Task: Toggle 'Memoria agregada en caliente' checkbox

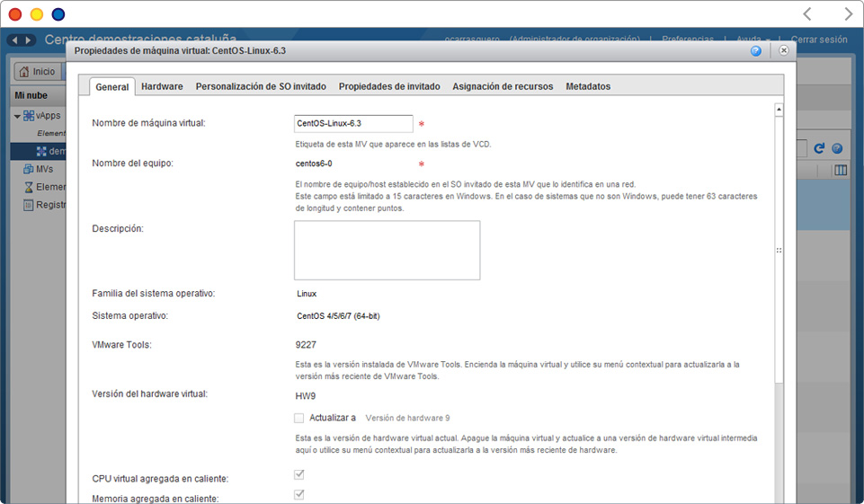Action: tap(298, 495)
